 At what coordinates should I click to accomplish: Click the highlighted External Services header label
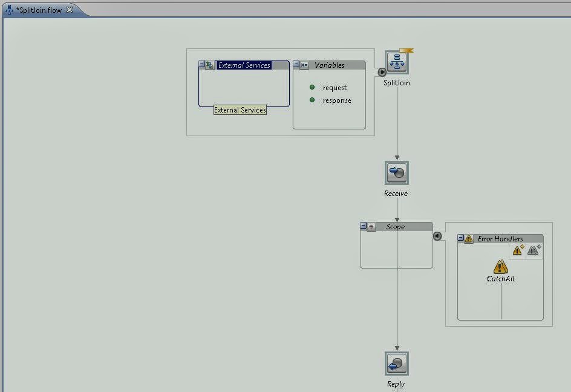244,65
